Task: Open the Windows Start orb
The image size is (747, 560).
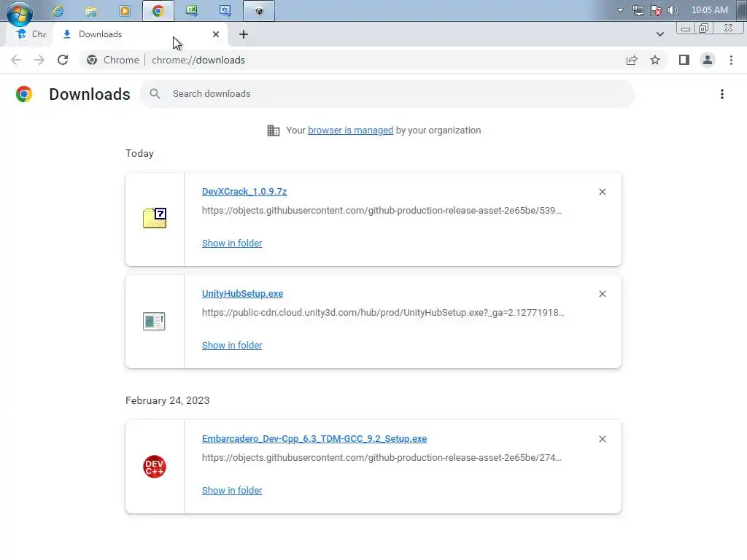Action: click(20, 13)
